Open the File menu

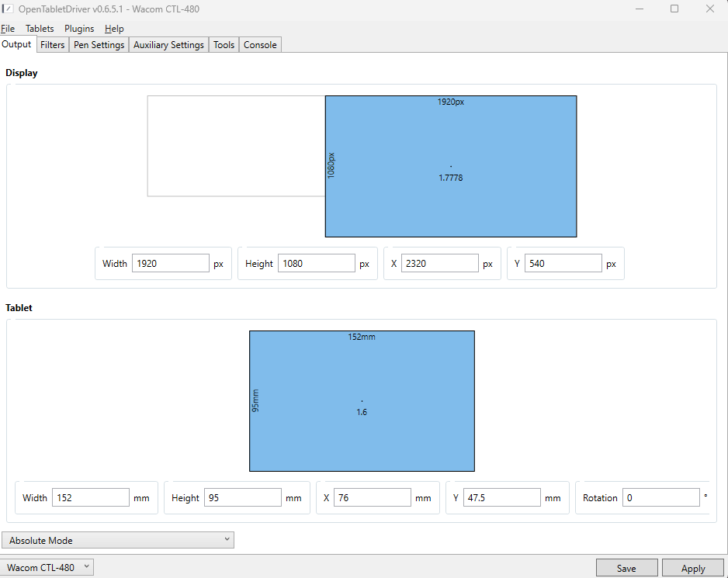[8, 29]
